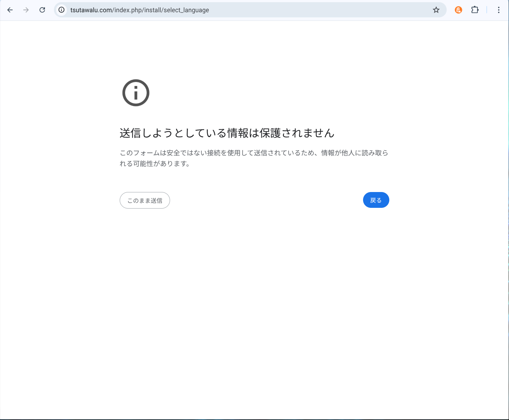Go back with the browser back arrow
Screen dimensions: 509x420
click(10, 10)
